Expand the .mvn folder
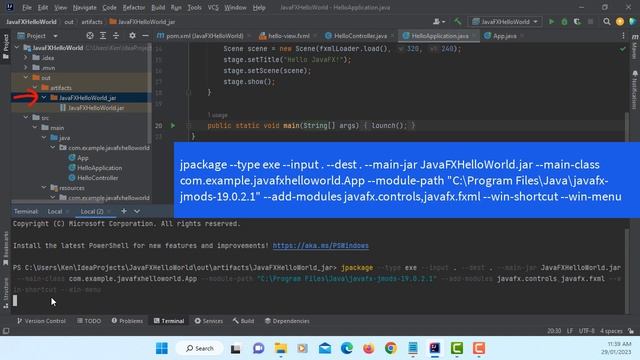Screen dimensions: 640x360 tap(26, 68)
